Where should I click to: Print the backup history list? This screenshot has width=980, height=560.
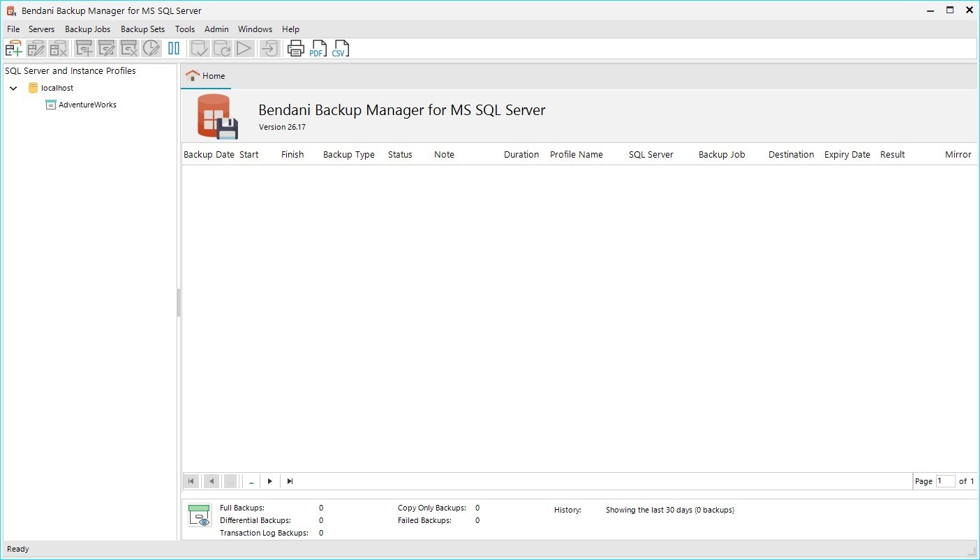296,48
